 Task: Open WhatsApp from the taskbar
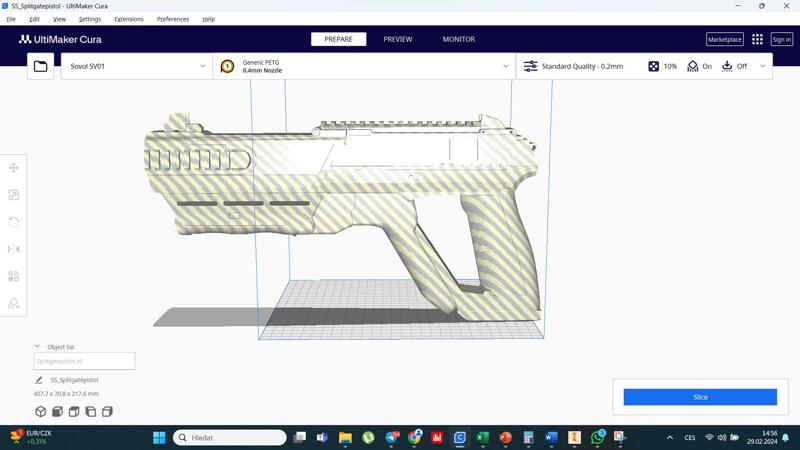(597, 437)
